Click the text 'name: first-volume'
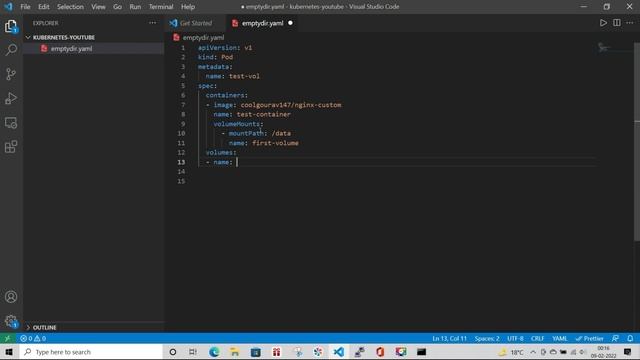Image resolution: width=640 pixels, height=360 pixels. (x=264, y=143)
